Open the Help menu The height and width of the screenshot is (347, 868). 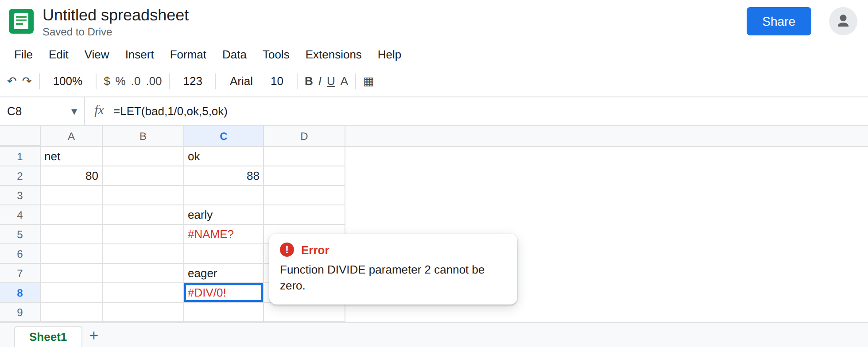click(x=389, y=54)
